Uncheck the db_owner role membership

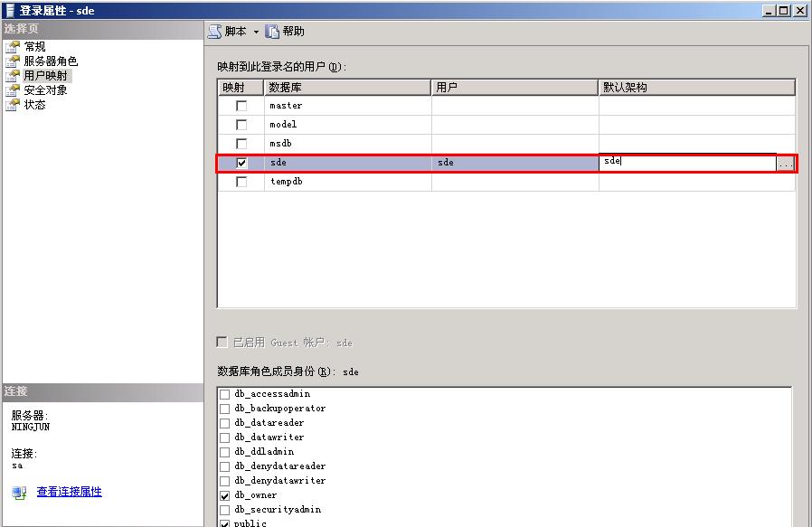coord(224,494)
